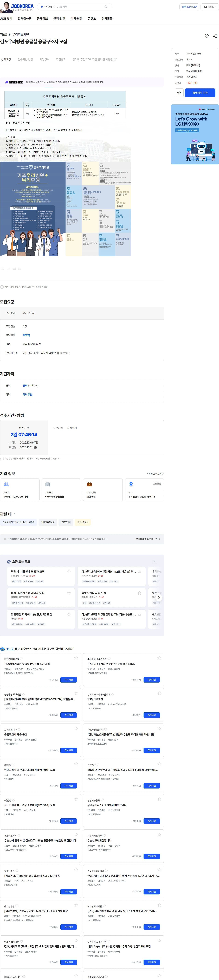Click the 로그인 link for AI recommendations
The image size is (219, 980).
10,649
